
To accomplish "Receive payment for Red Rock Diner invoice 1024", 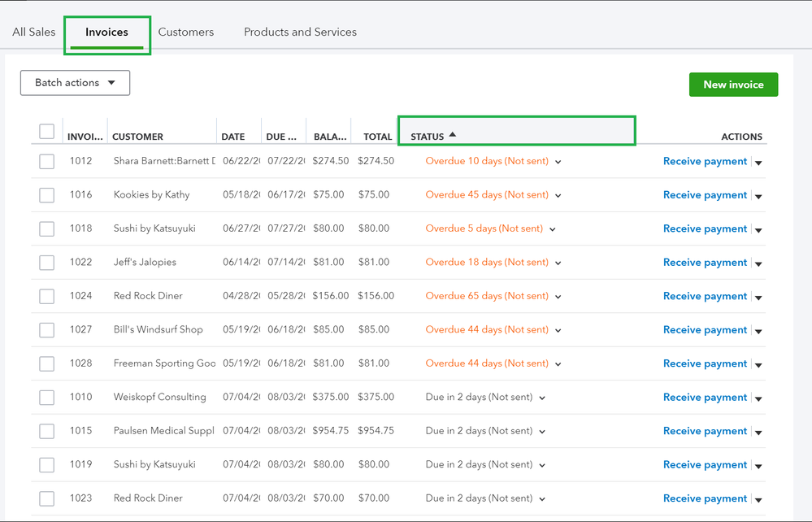I will pos(705,296).
